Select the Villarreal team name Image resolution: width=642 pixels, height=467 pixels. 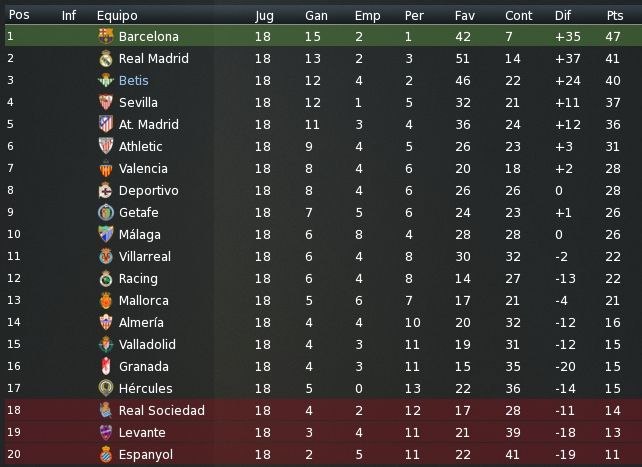pos(145,257)
